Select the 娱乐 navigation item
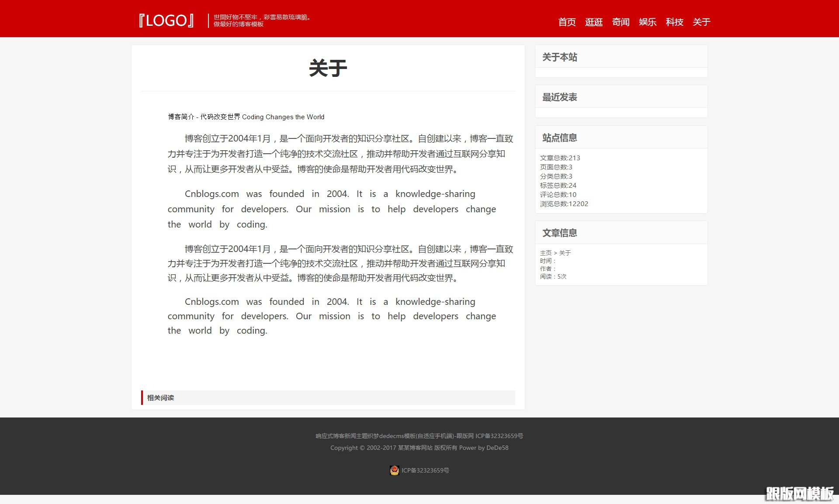The width and height of the screenshot is (839, 504). 648,22
